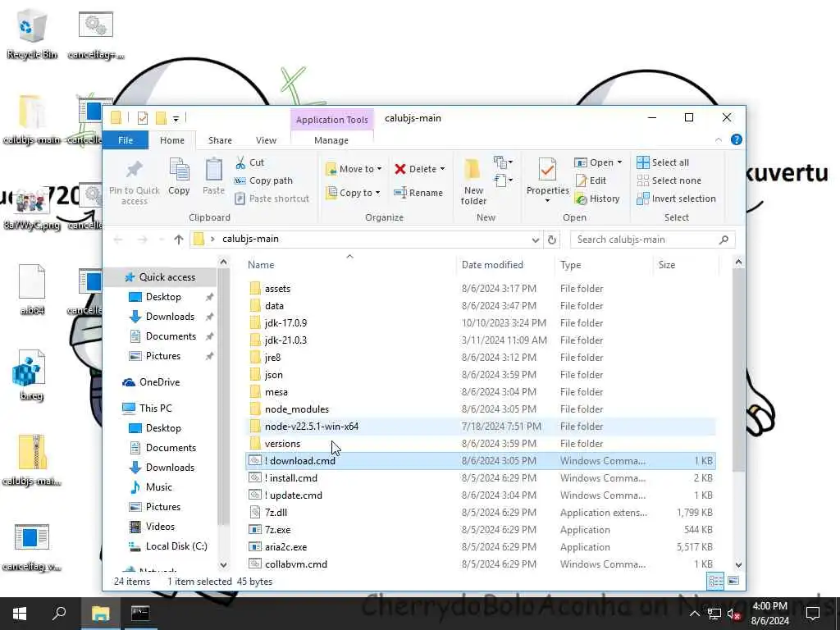Switch to the Share ribbon tab
This screenshot has width=840, height=630.
220,140
